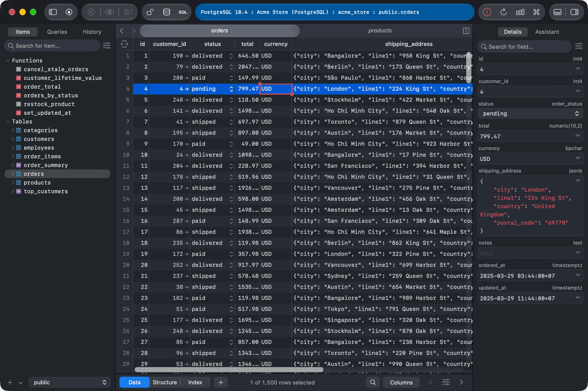Screen dimensions: 588x391
Task: Click the search magnifier button in bottom bar
Action: [x=373, y=382]
